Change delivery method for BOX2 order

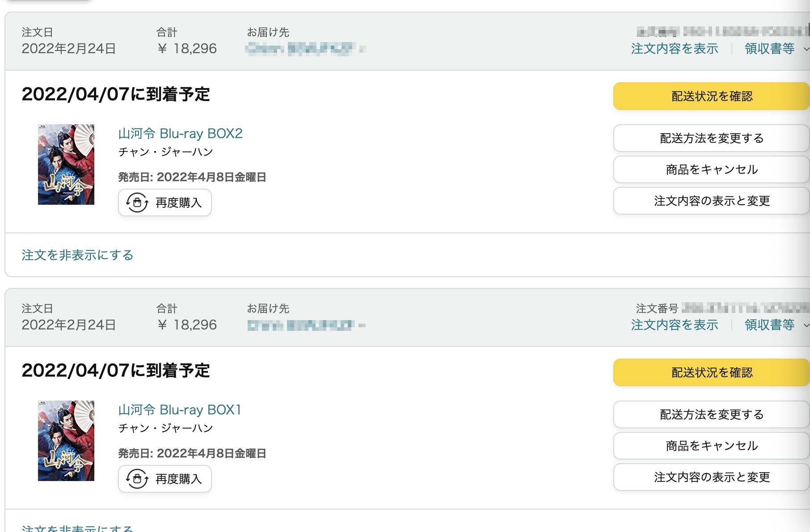coord(712,138)
